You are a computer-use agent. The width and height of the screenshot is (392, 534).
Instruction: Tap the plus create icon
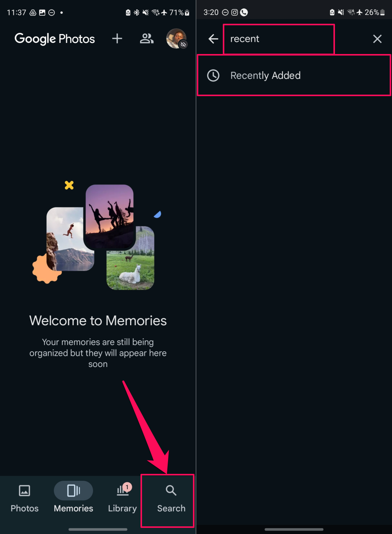click(x=117, y=38)
